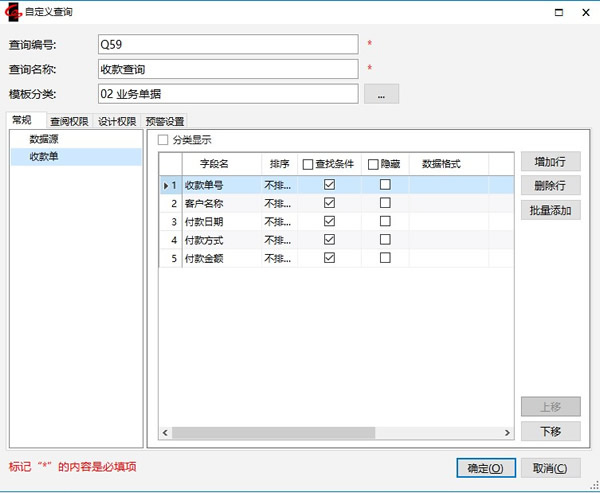Open the 设计权限 tab
Screen dimensions: 600x493
coord(117,122)
